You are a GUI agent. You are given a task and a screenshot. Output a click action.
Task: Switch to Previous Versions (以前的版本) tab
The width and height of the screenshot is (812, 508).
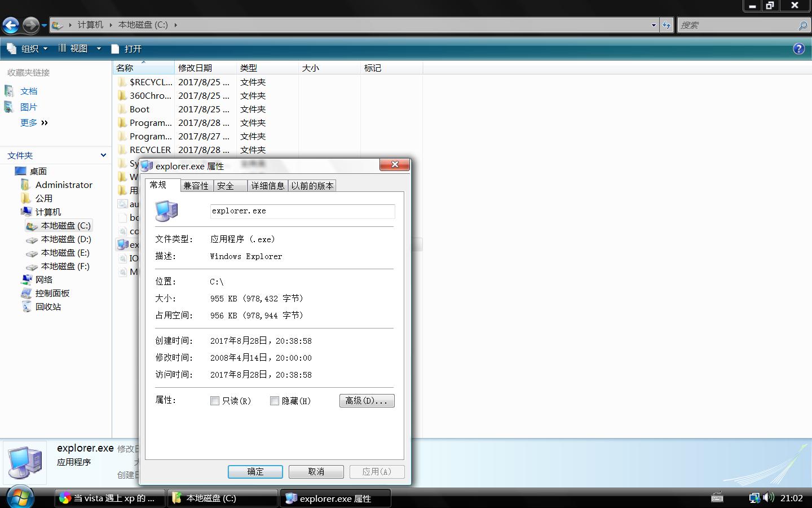pyautogui.click(x=312, y=186)
